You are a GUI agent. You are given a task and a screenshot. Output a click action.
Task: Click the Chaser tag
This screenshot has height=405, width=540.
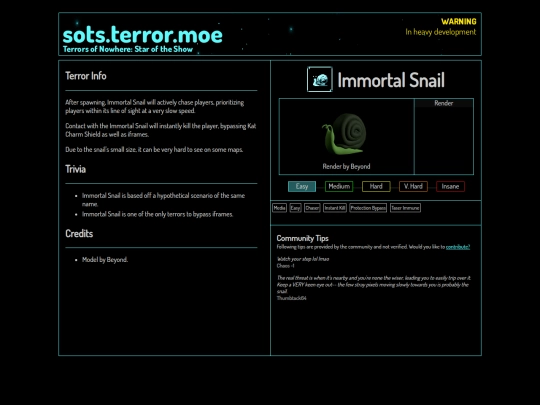tap(312, 208)
